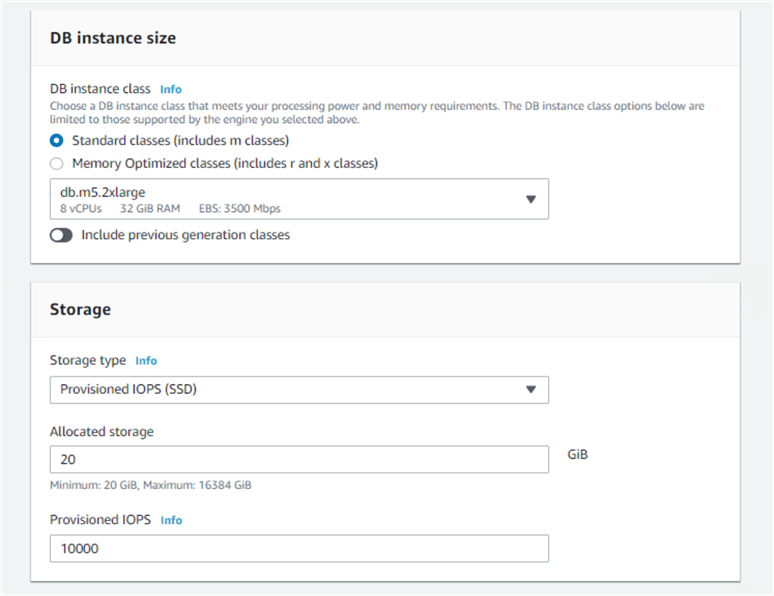Click the DB instance size section heading
774x596 pixels.
pos(112,38)
